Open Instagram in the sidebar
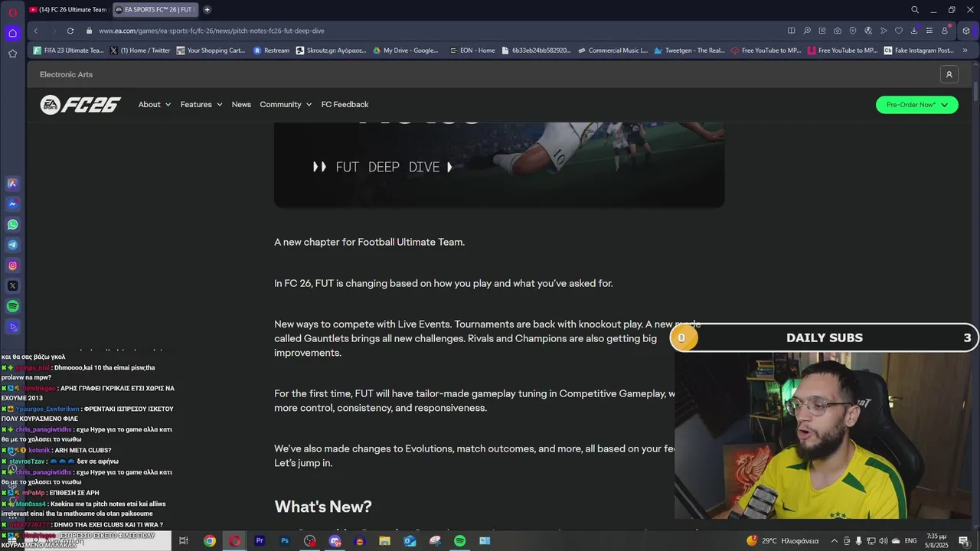 pyautogui.click(x=12, y=266)
